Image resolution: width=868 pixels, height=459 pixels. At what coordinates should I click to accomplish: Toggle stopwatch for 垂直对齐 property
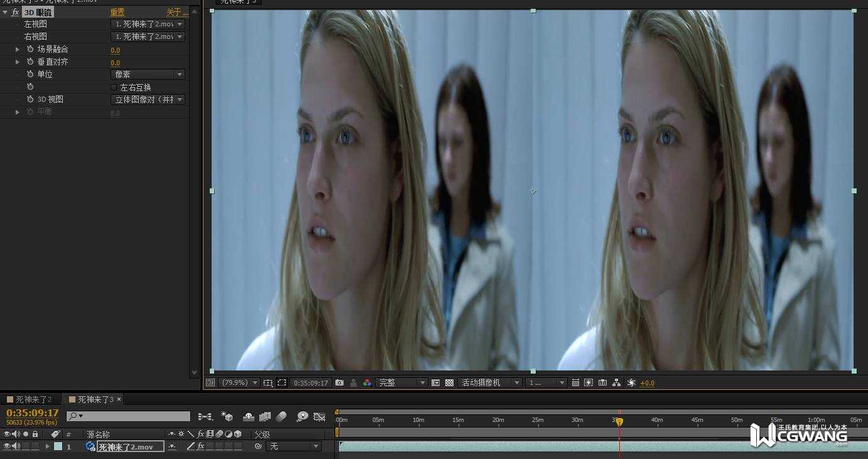(x=30, y=62)
